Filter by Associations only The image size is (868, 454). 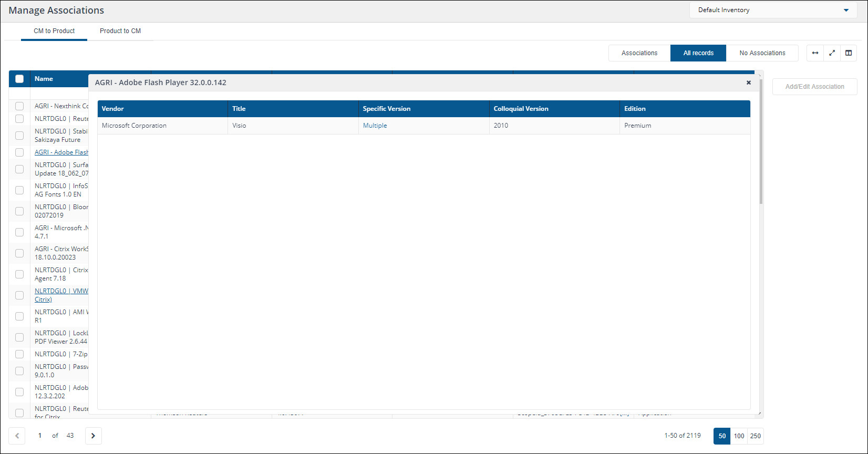point(639,53)
